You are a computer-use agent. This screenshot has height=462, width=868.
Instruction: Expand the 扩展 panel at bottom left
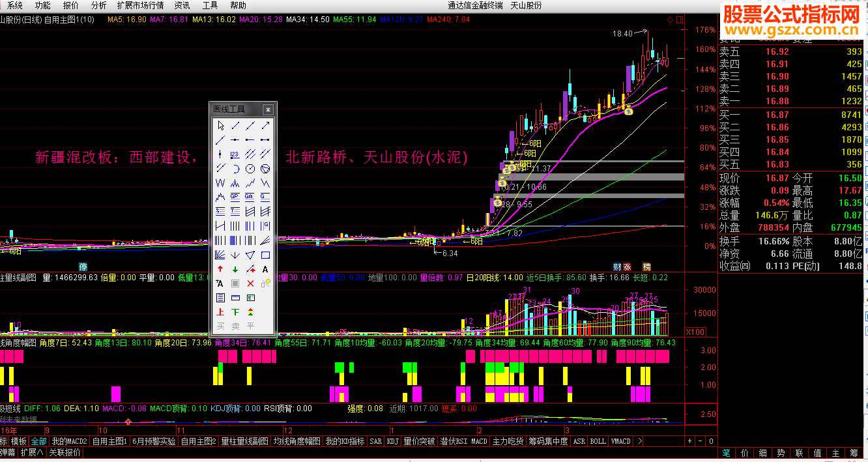(31, 452)
